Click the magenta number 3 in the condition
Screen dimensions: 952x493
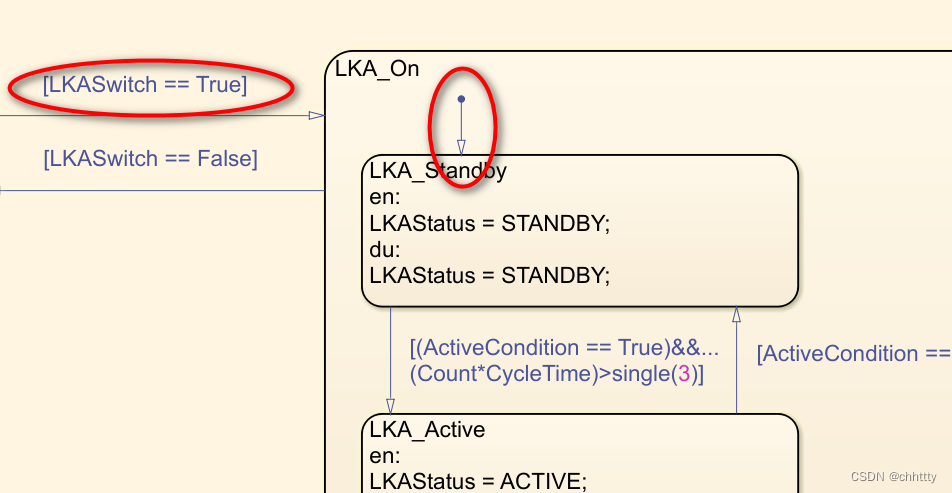click(684, 375)
